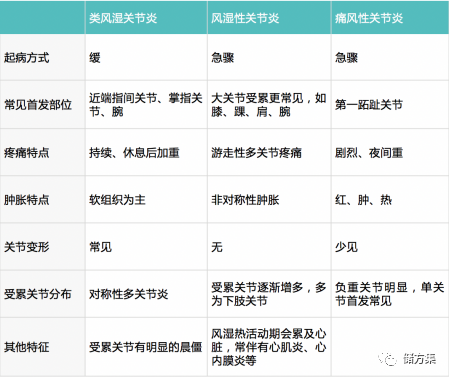Viewport: 449px width, 378px height.
Task: Select the 关节变形 row label
Action: click(26, 247)
